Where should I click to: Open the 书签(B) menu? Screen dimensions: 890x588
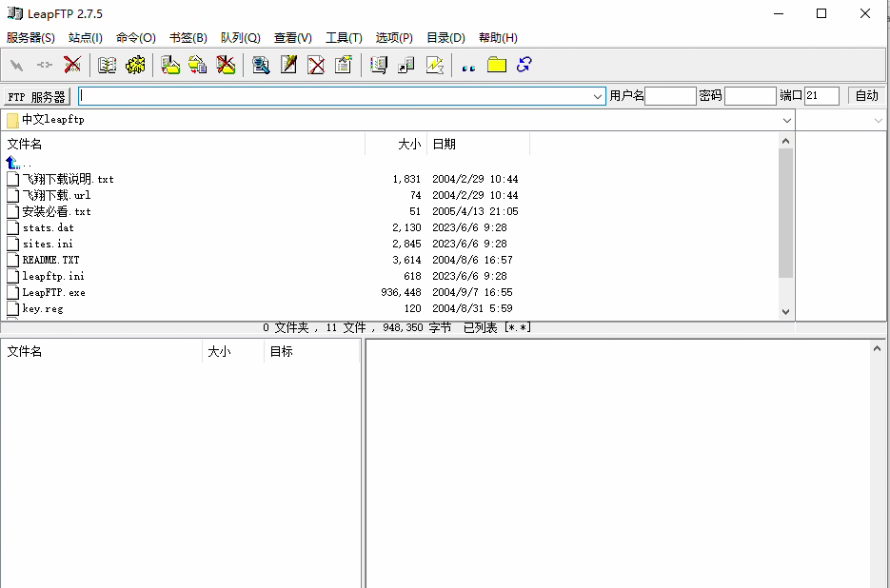pyautogui.click(x=188, y=38)
